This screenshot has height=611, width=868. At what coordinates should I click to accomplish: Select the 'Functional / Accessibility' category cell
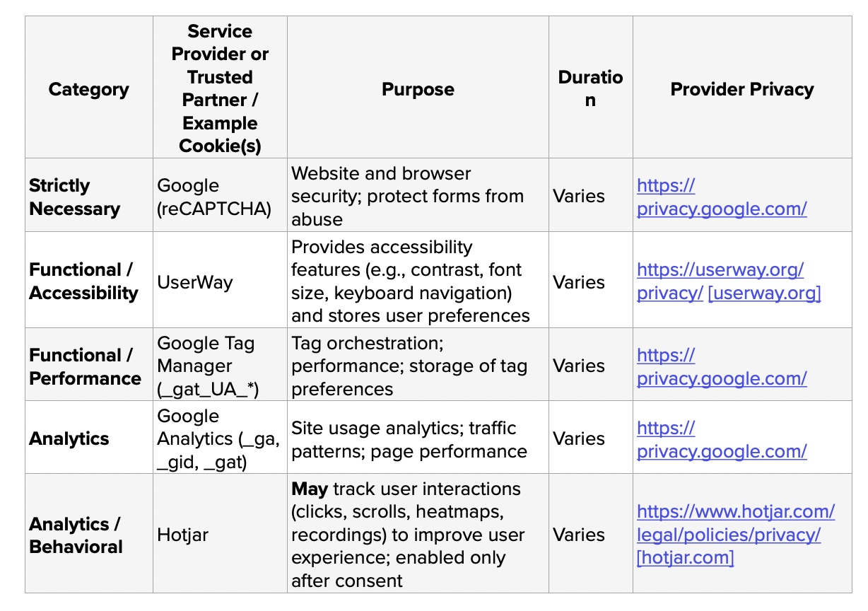click(x=83, y=281)
